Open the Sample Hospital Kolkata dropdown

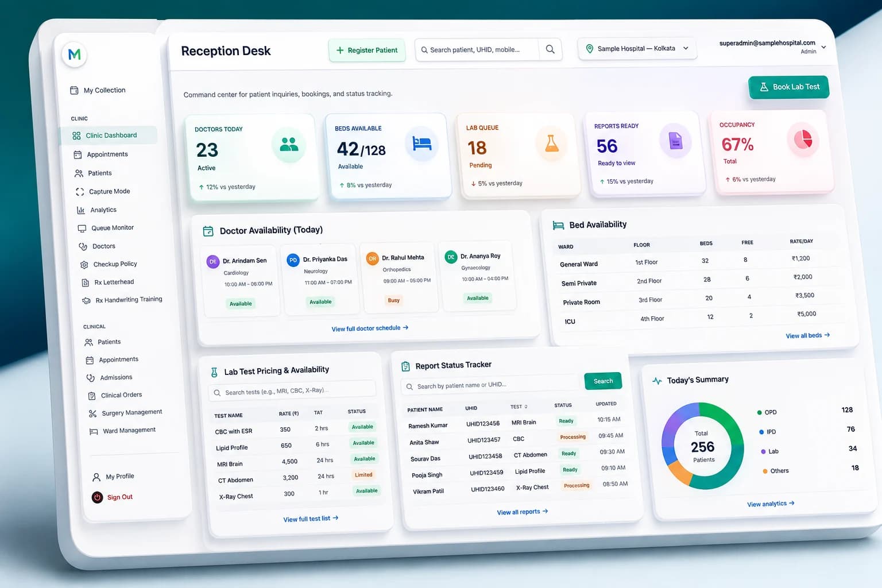tap(637, 49)
